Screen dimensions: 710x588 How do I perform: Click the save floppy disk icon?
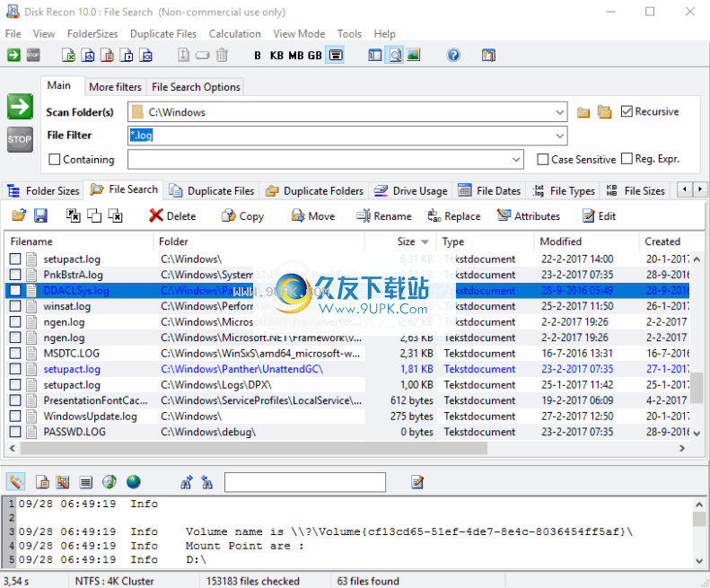click(40, 215)
